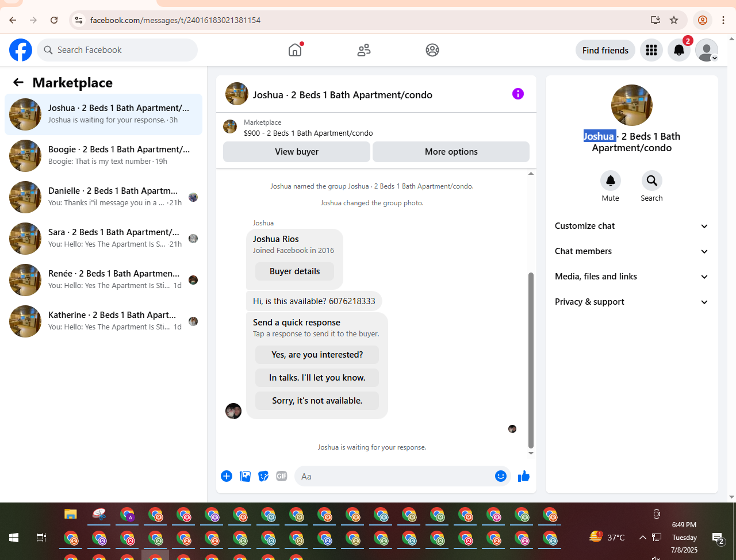The image size is (736, 560).
Task: Click the sender avatar beside quick responses
Action: 233,411
